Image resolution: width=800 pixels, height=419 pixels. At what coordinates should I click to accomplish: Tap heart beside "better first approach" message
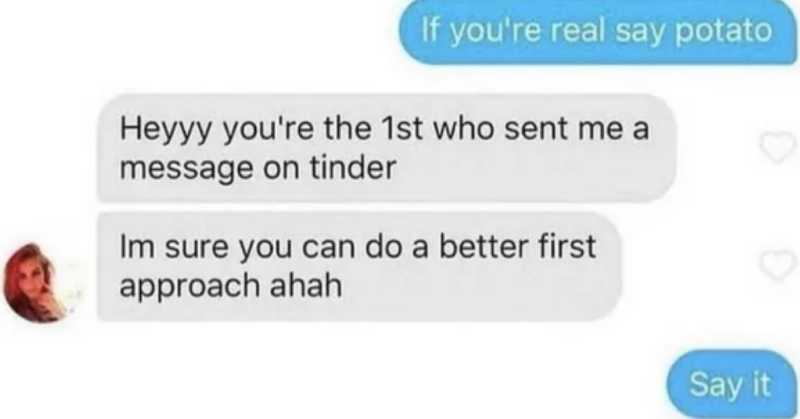click(778, 265)
